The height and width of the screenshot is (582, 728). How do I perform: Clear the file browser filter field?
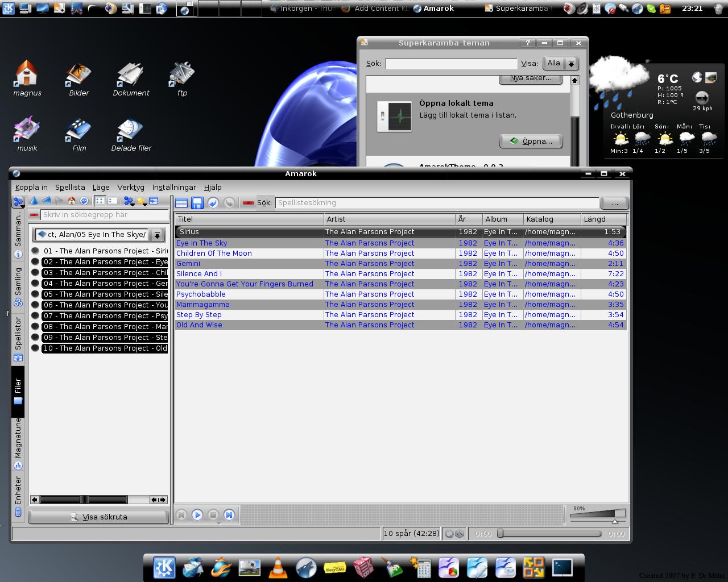tap(34, 215)
